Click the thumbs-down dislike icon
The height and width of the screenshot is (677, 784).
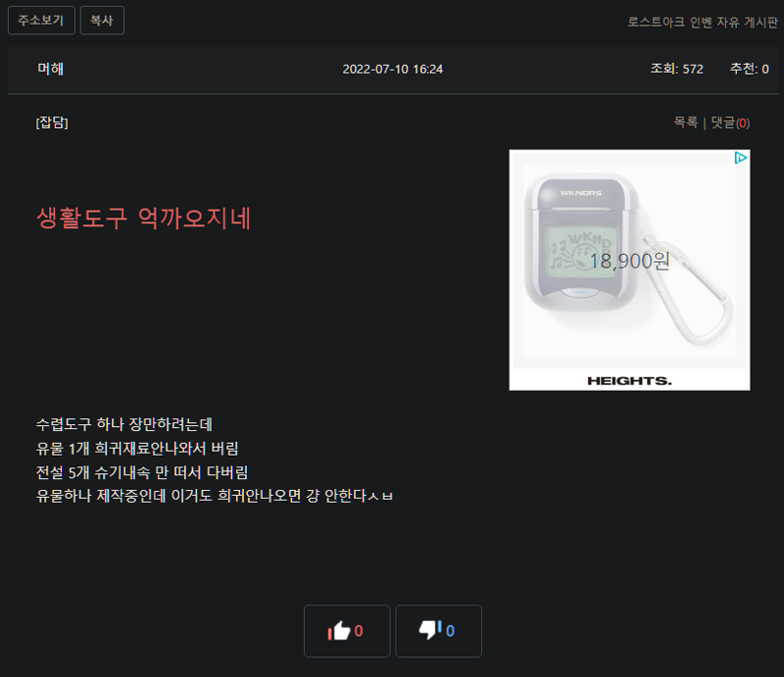pyautogui.click(x=430, y=630)
